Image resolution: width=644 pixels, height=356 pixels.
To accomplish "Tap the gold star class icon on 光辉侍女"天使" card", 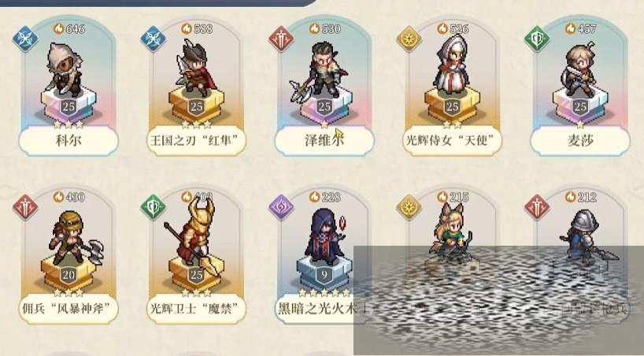I will click(x=409, y=39).
